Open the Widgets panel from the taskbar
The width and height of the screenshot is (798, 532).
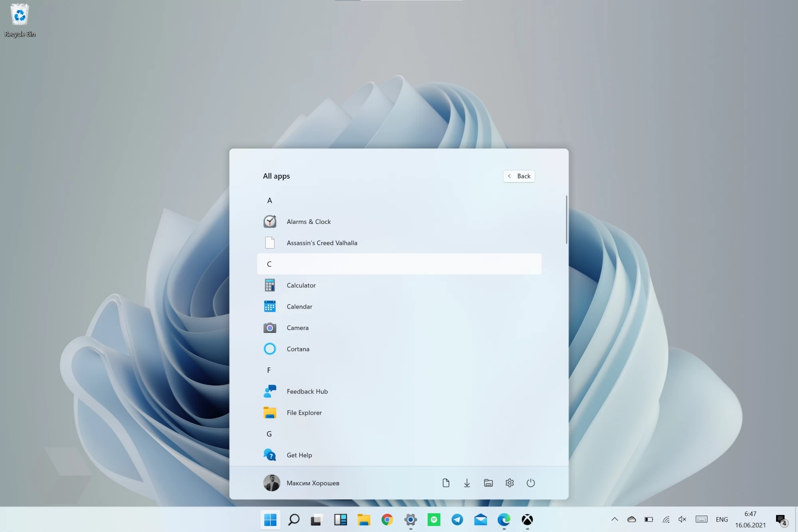click(340, 520)
